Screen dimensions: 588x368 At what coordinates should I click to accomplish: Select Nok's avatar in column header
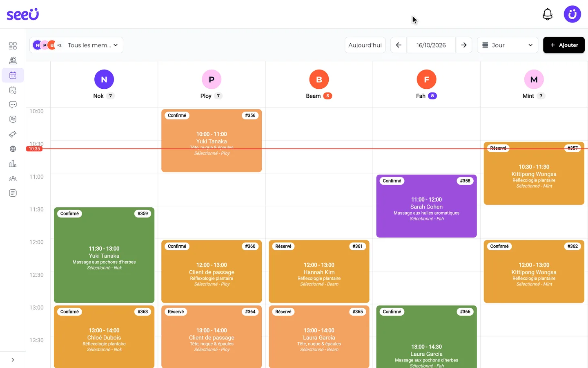pyautogui.click(x=104, y=79)
